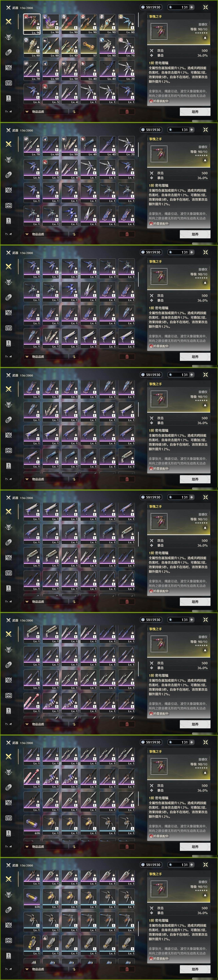Open the monster-head echoes tab in the topmost view

(x=8, y=37)
